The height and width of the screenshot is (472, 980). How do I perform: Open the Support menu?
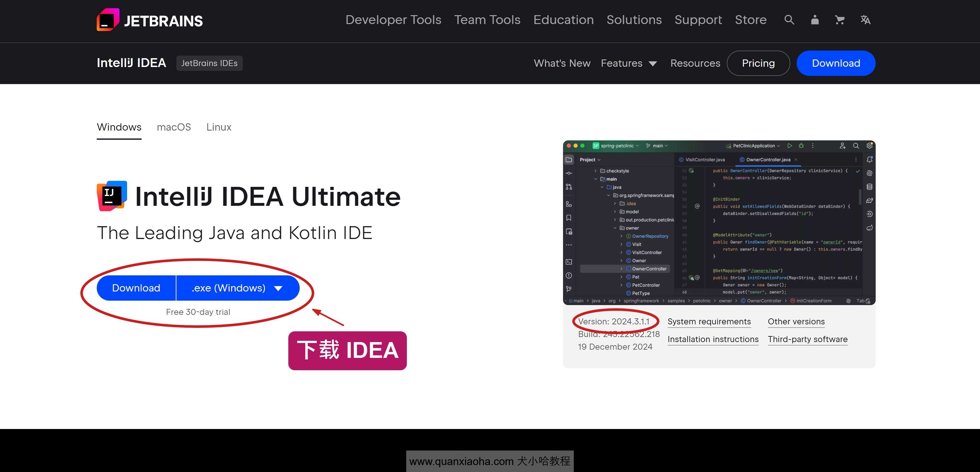tap(698, 20)
